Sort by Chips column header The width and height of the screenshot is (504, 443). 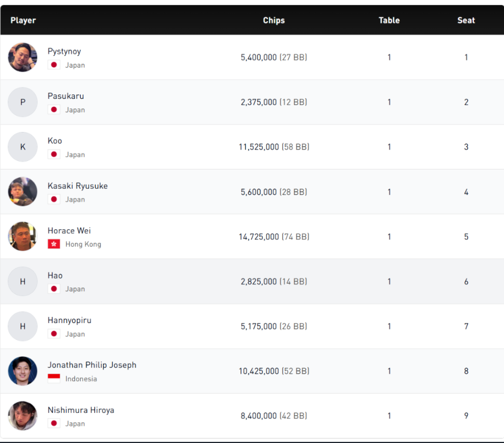[274, 20]
